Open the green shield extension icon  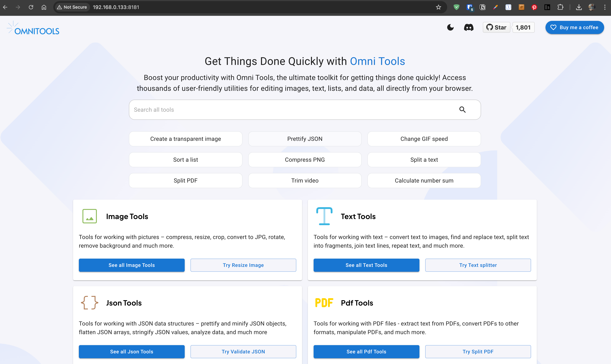click(x=457, y=7)
